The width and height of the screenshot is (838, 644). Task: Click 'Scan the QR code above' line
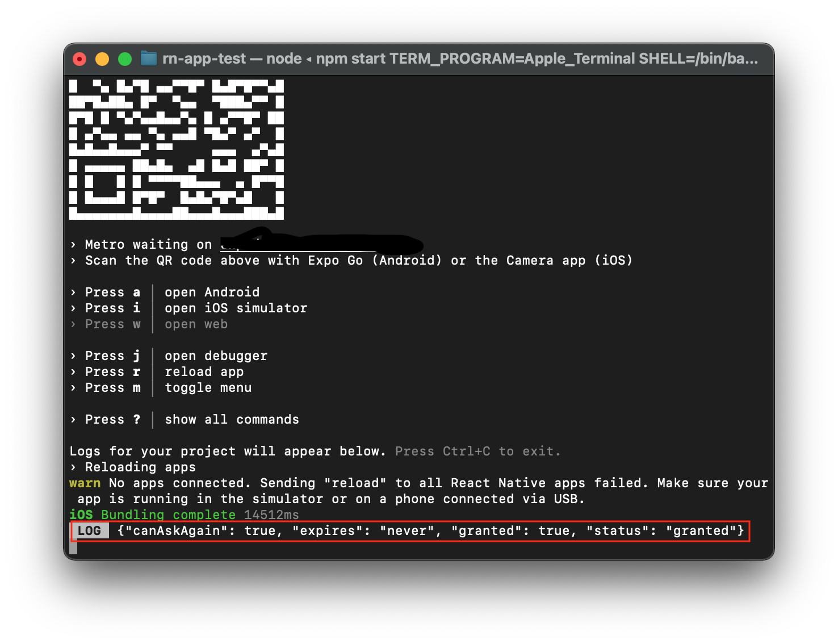[x=351, y=260]
